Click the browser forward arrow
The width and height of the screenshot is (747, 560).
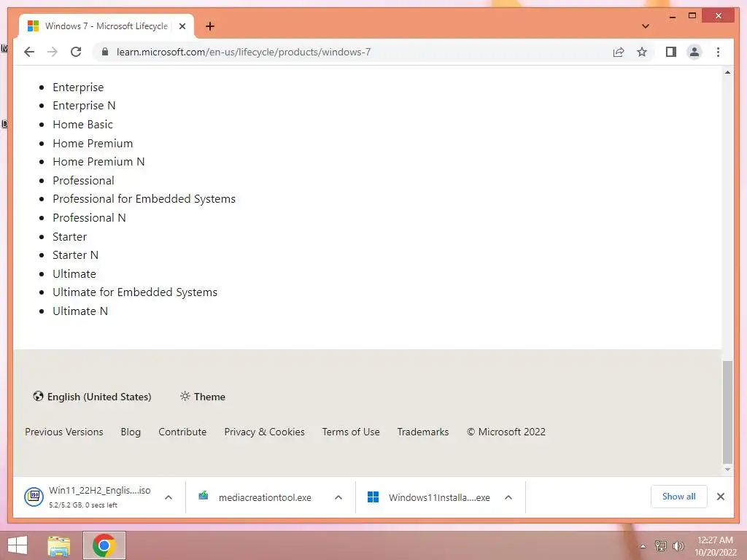point(53,52)
